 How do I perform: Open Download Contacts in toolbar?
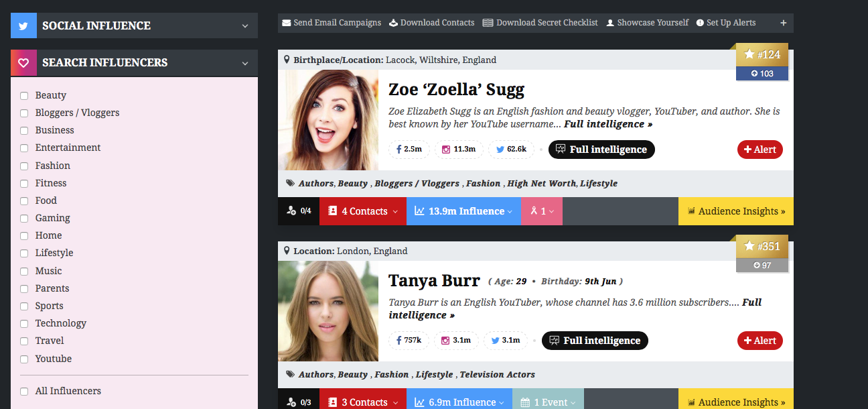tap(431, 23)
